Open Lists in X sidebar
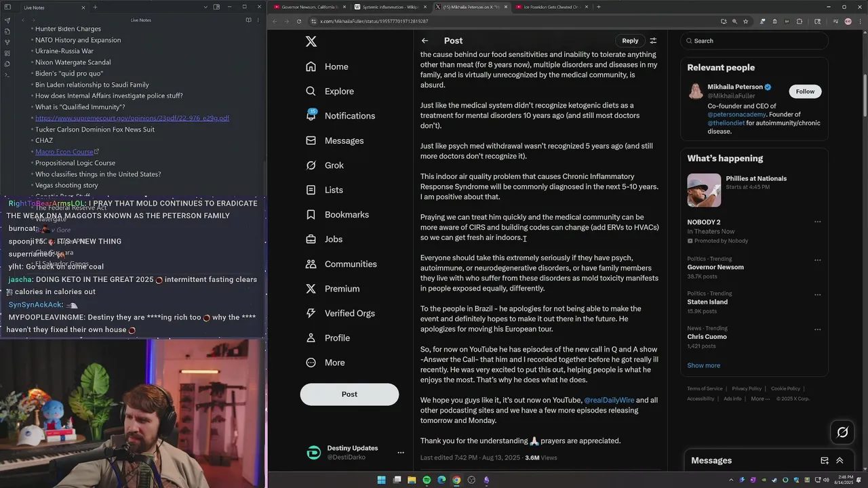The height and width of the screenshot is (488, 868). tap(324, 190)
